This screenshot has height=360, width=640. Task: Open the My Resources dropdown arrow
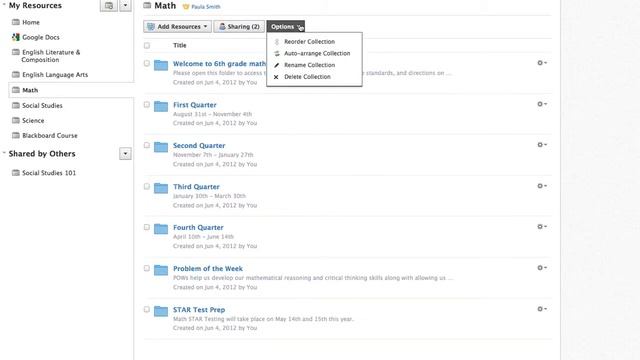125,6
